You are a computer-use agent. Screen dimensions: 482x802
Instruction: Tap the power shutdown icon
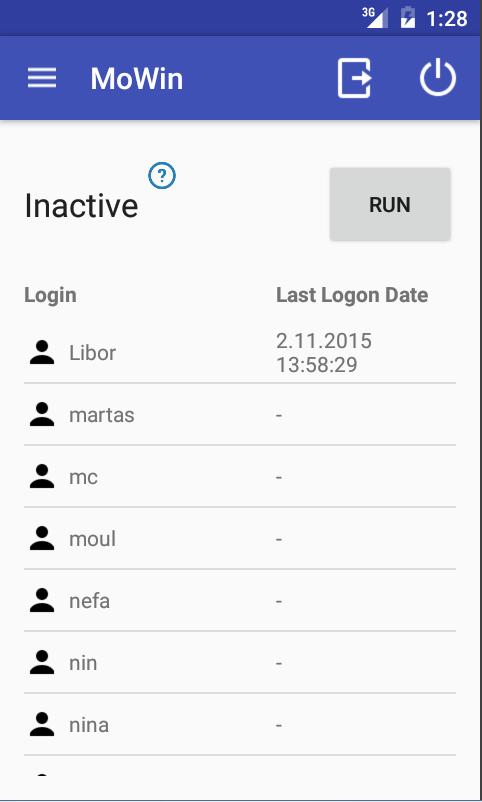[438, 78]
